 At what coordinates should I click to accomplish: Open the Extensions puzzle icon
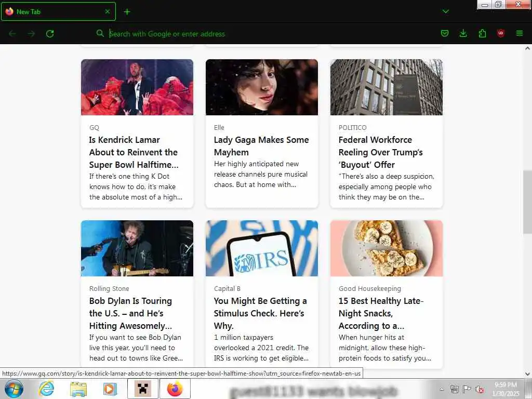tap(482, 33)
